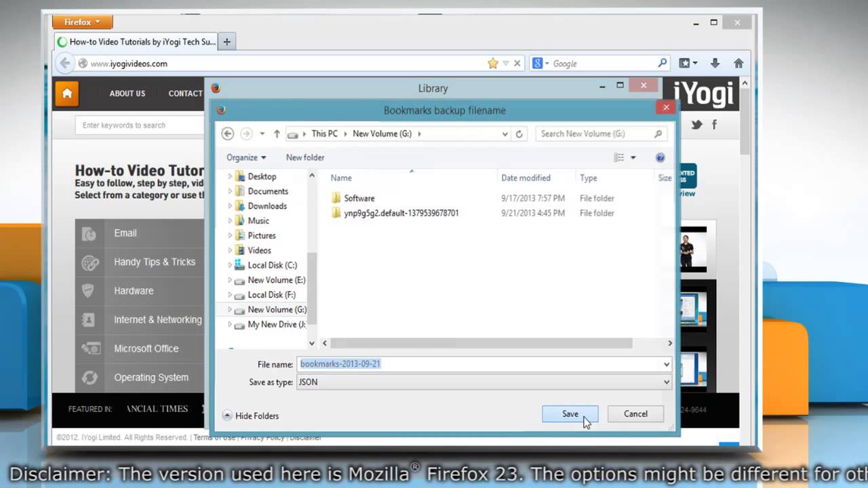Select Local Disk (C:) in tree
868x488 pixels.
272,265
